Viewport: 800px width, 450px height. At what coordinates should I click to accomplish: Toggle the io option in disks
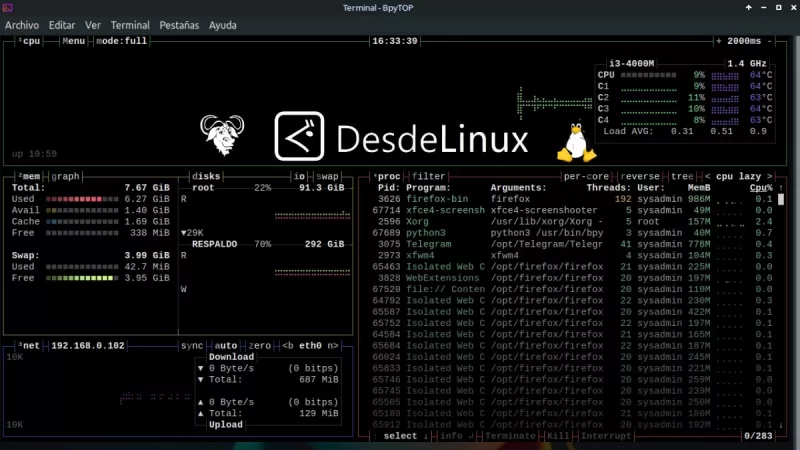coord(299,176)
